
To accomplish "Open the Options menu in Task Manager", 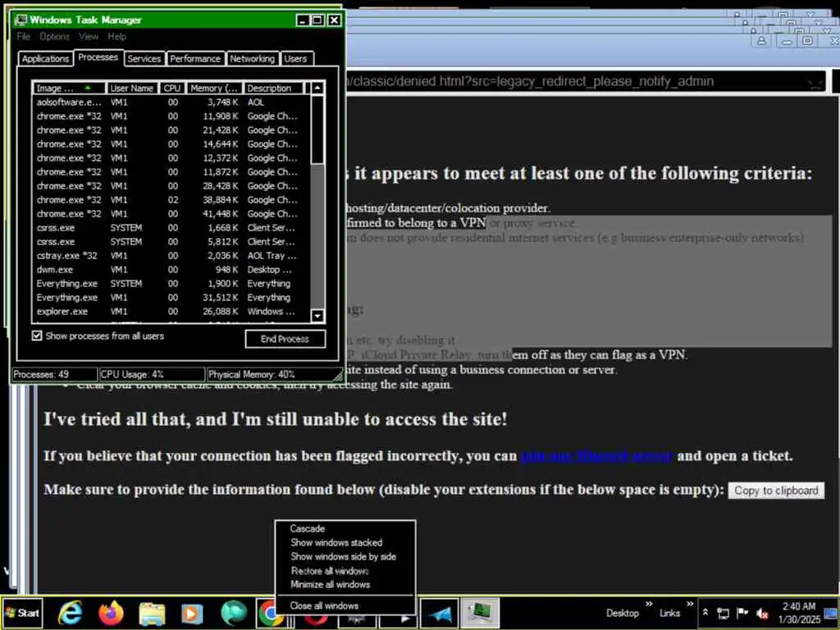I will [55, 36].
